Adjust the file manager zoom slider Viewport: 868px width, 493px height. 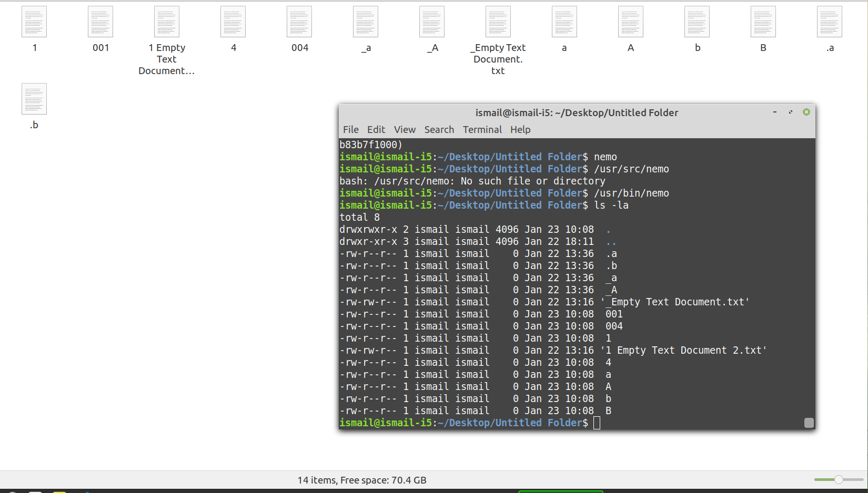[839, 479]
